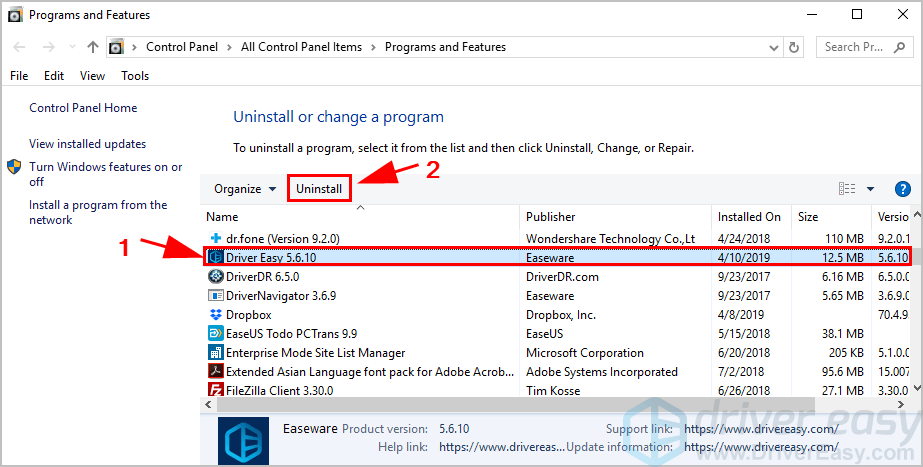The image size is (923, 467).
Task: Open the Organize dropdown
Action: click(245, 189)
